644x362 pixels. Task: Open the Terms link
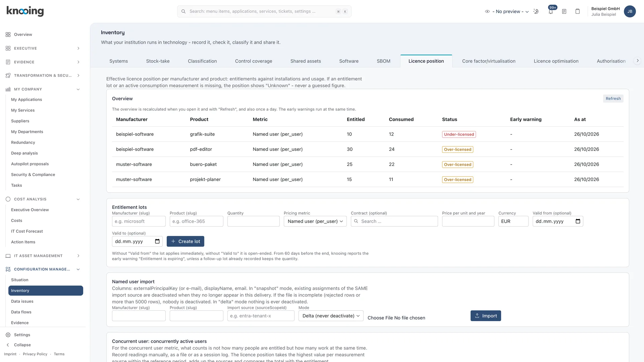pyautogui.click(x=59, y=354)
